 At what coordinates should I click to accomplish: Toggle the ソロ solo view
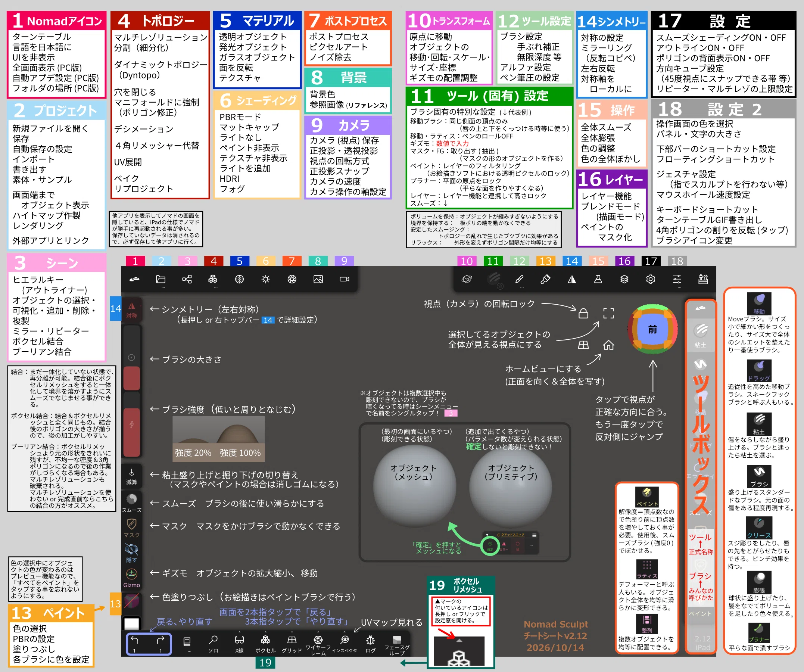[x=213, y=644]
